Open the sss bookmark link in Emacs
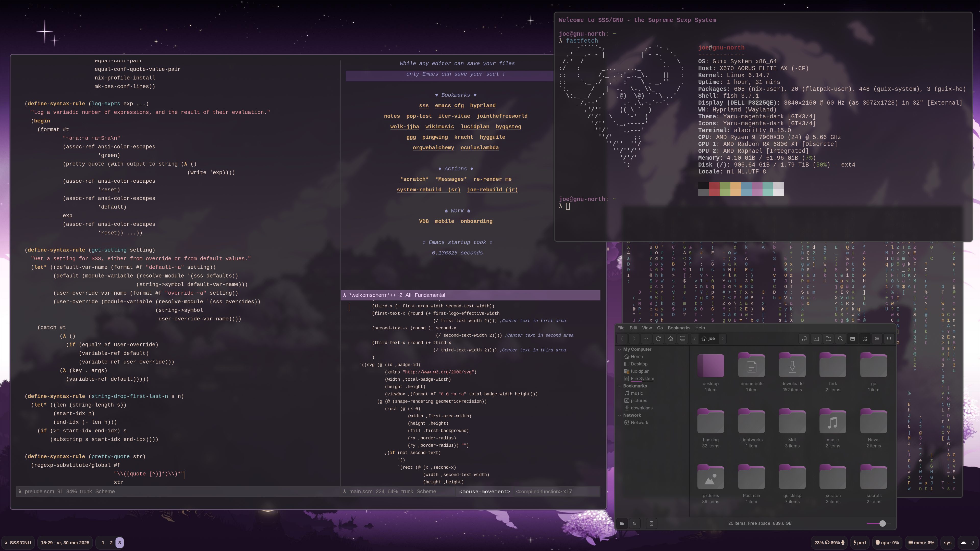Viewport: 980px width, 551px height. (424, 105)
